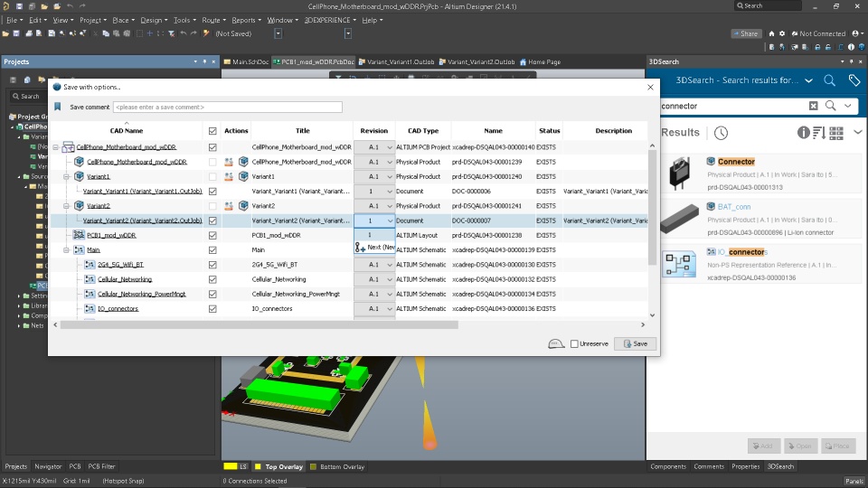Click the open folder icon in the title bar

click(x=44, y=6)
